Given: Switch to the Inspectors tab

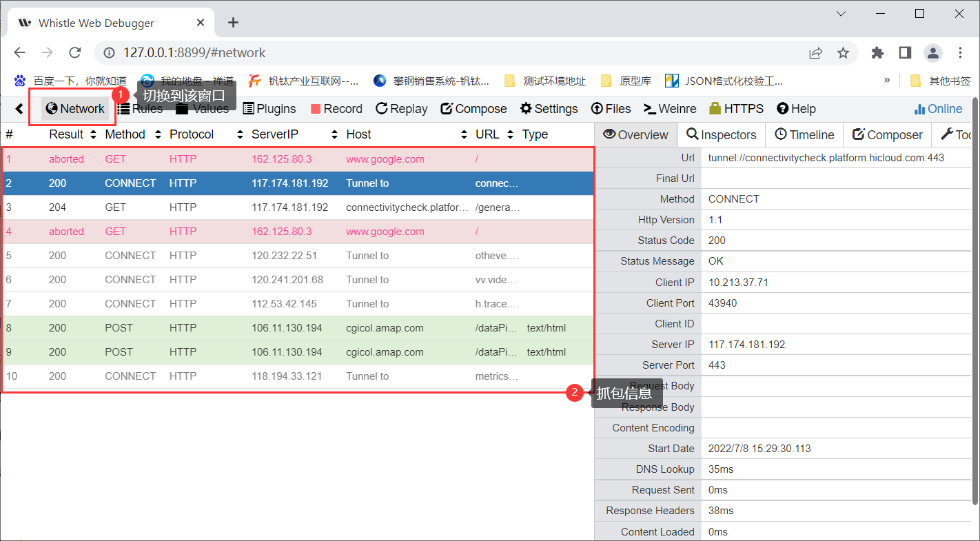Looking at the screenshot, I should [721, 135].
